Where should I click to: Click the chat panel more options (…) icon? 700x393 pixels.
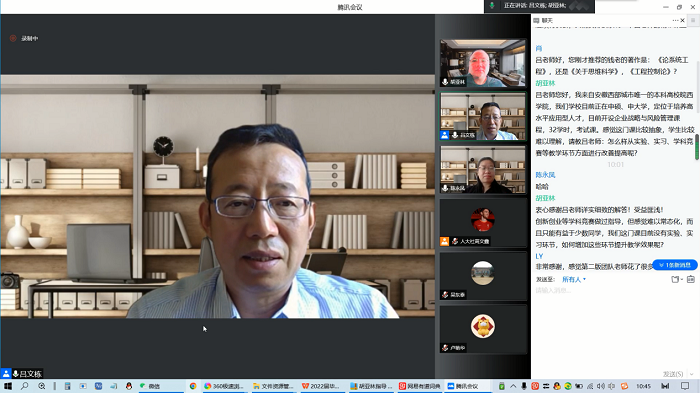(x=675, y=21)
